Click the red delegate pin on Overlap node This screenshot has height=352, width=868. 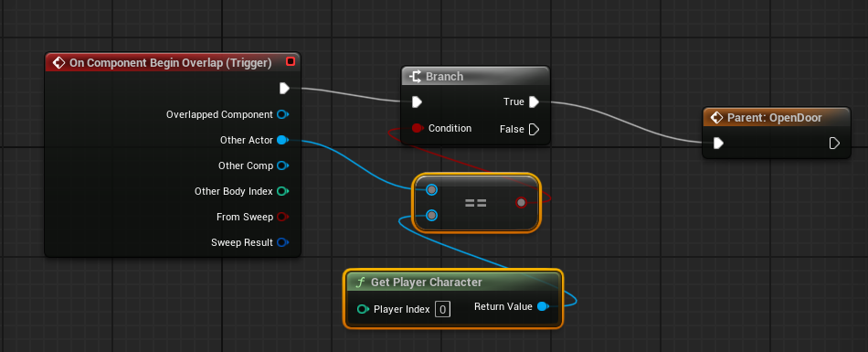point(290,61)
